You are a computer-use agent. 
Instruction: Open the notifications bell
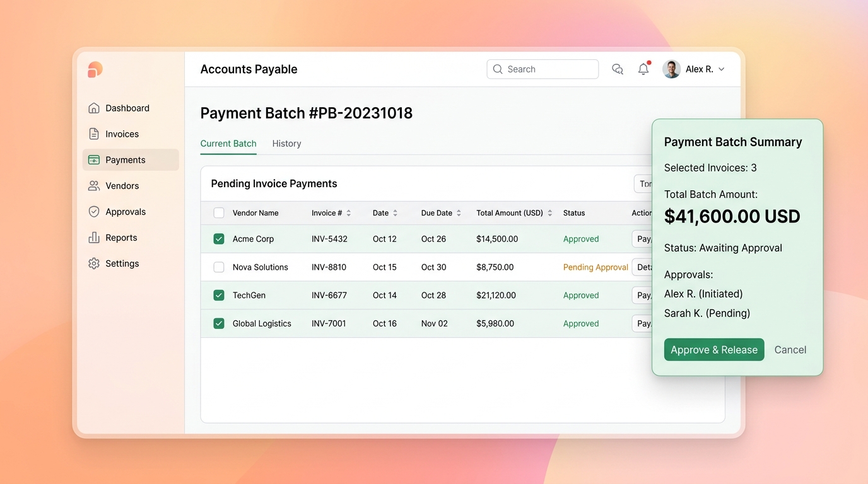point(643,69)
